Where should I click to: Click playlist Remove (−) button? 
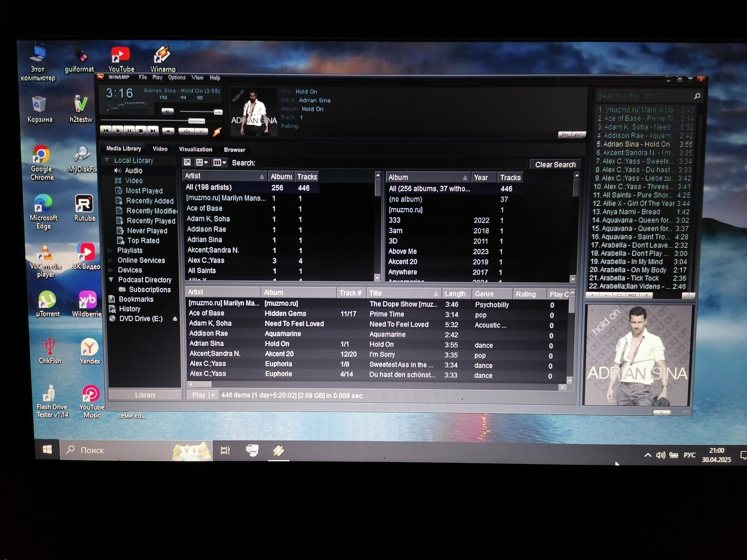tap(606, 295)
